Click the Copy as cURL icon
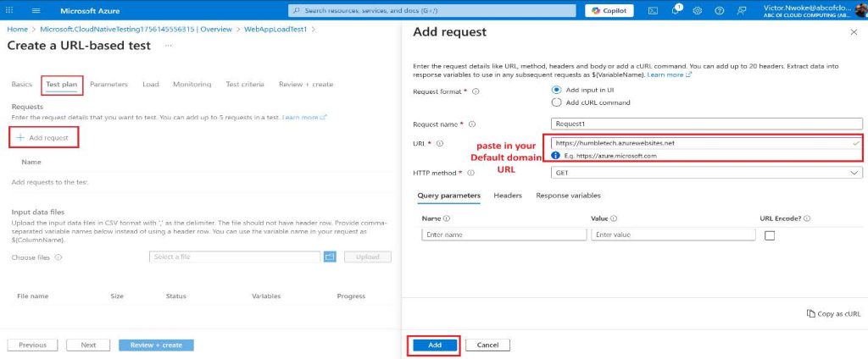 (x=810, y=313)
